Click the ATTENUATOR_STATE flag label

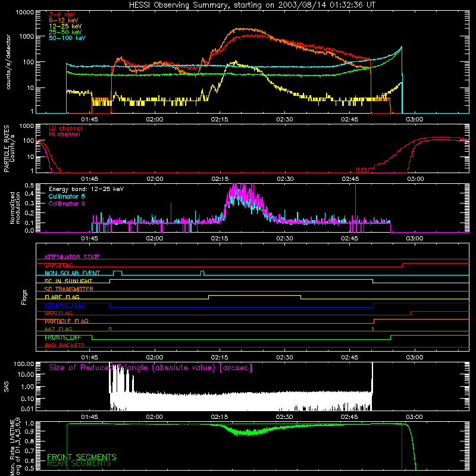[72, 257]
